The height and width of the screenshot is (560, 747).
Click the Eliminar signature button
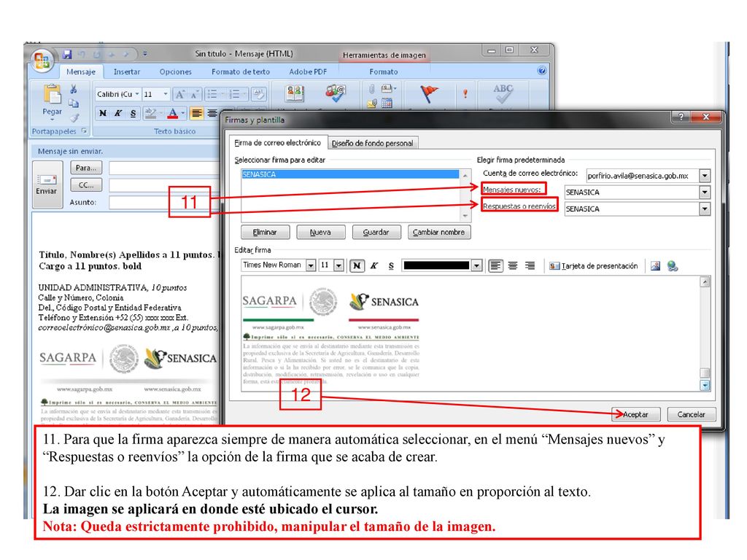point(265,233)
